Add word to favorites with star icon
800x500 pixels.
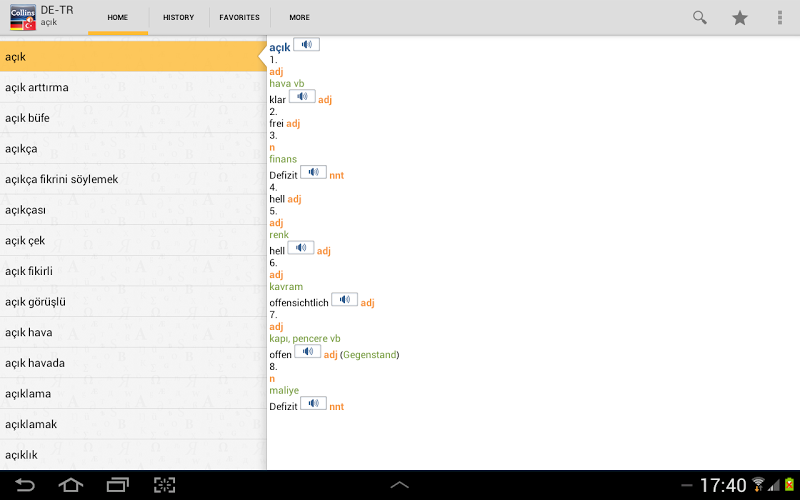pyautogui.click(x=740, y=18)
